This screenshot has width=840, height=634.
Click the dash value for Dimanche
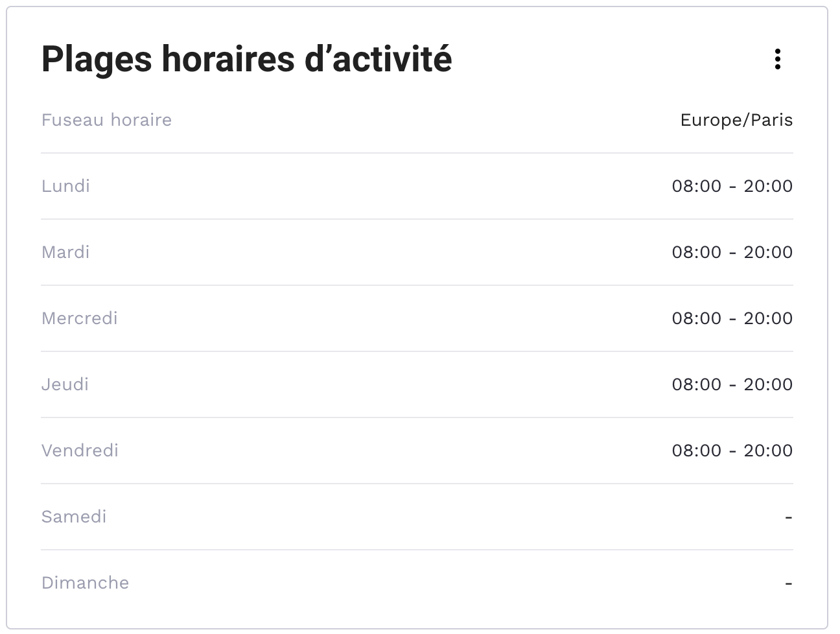(788, 583)
